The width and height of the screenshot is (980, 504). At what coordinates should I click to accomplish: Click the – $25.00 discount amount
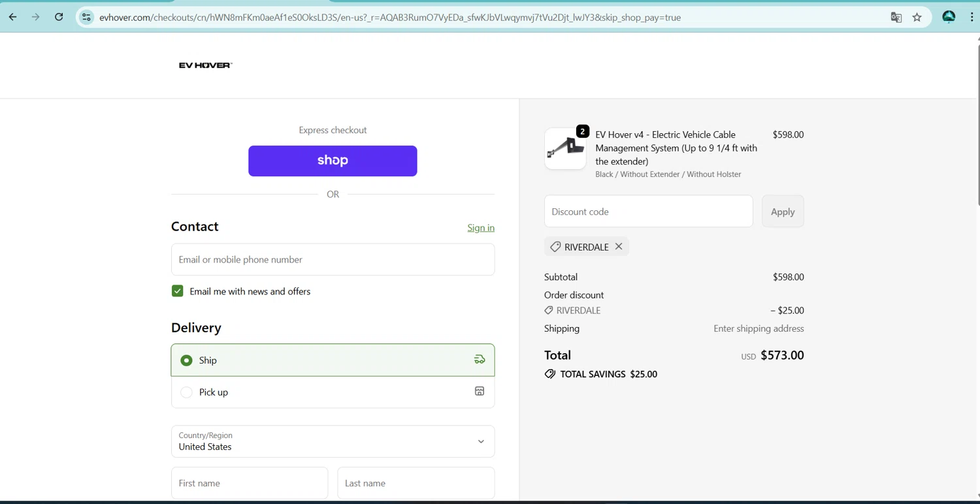[787, 311]
